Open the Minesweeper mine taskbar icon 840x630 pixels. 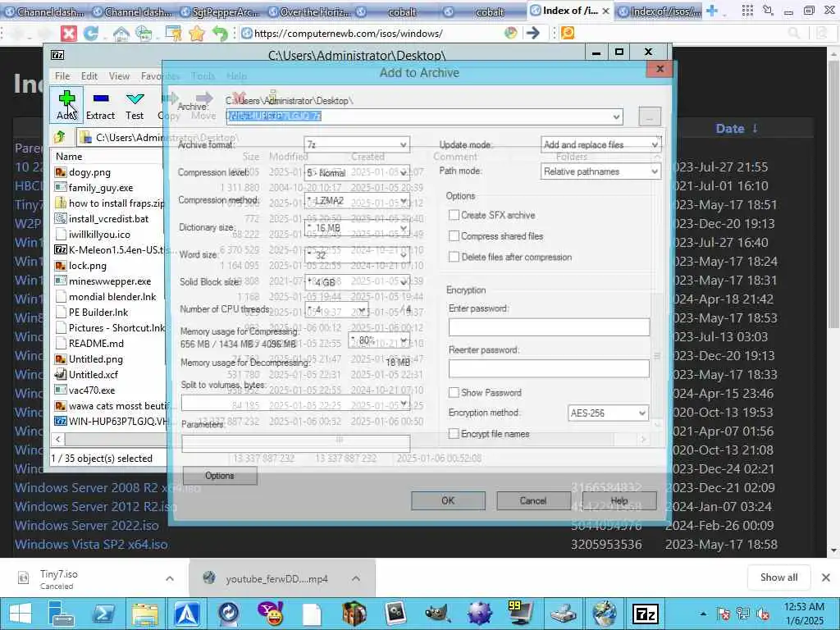pyautogui.click(x=479, y=614)
